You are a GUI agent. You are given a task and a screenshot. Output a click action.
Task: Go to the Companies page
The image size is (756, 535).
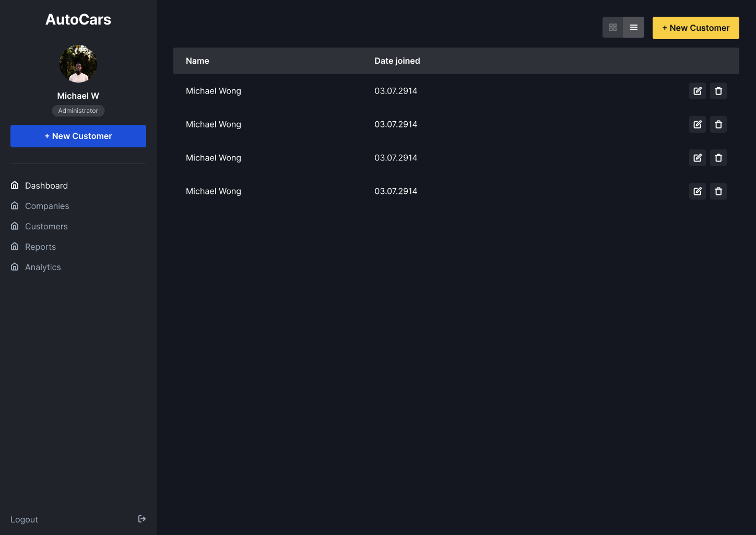46,206
